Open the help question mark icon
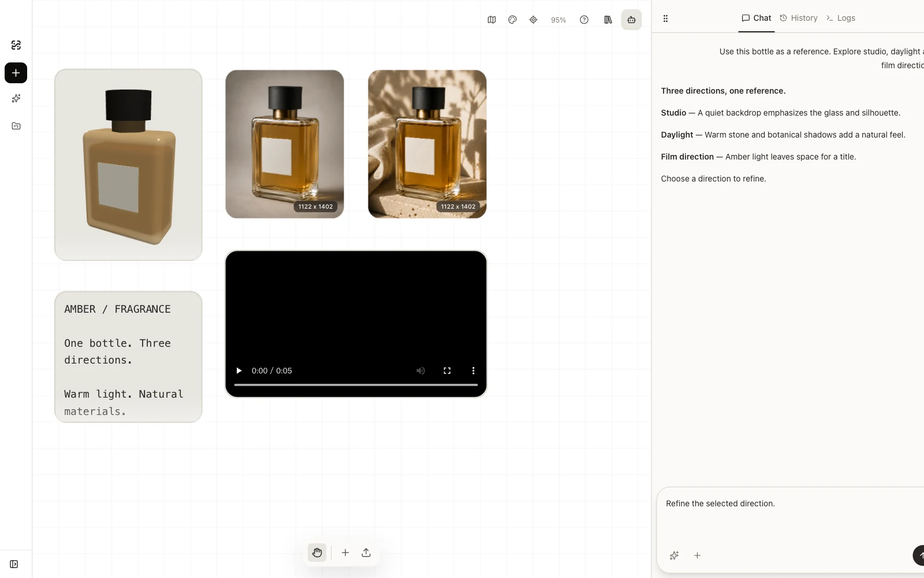 click(x=584, y=20)
